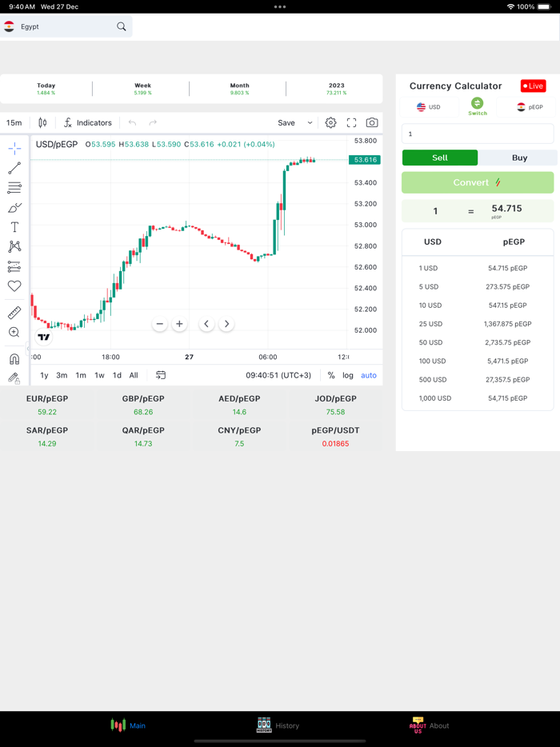Zoom in the chart with plus button
560x747 pixels.
pyautogui.click(x=179, y=324)
